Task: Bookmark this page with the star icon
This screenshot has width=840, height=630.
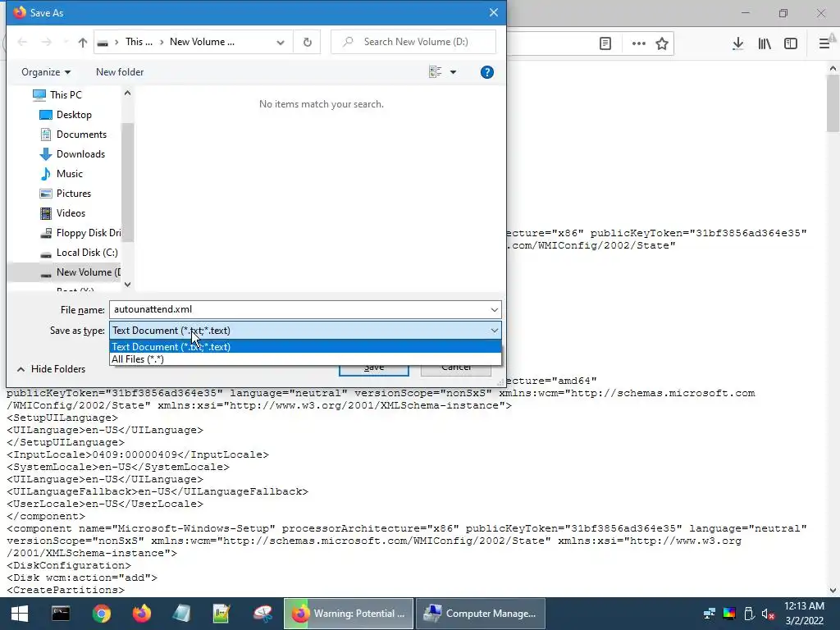Action: [662, 43]
